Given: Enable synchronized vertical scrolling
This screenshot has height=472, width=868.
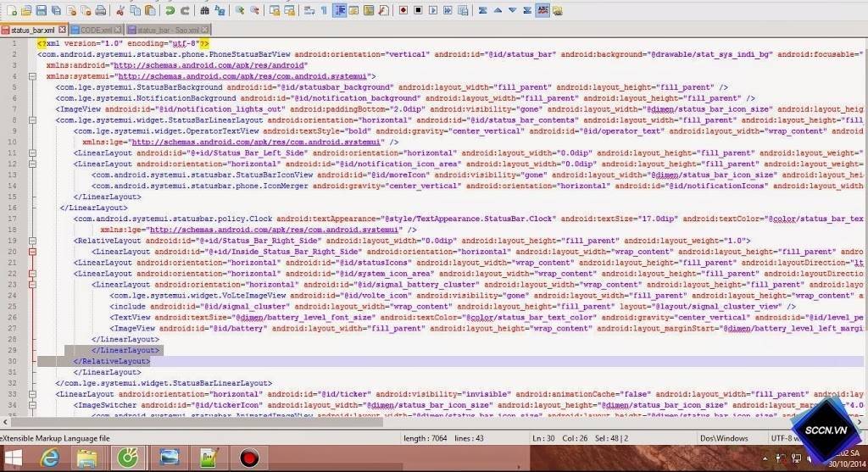Looking at the screenshot, I should pos(274,10).
